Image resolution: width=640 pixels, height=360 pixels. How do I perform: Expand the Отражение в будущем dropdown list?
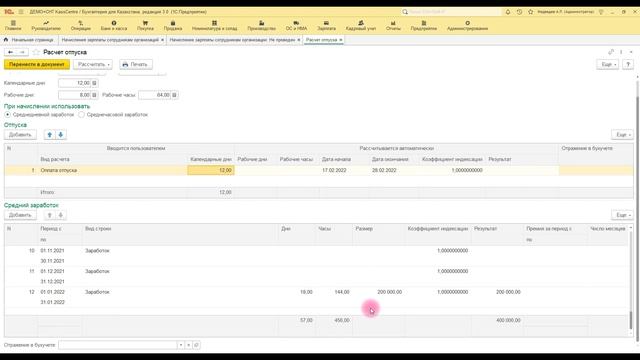tap(181, 345)
